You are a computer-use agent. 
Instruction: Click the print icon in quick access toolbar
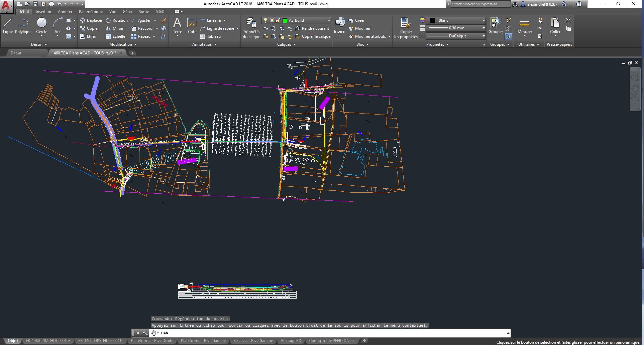[51, 4]
